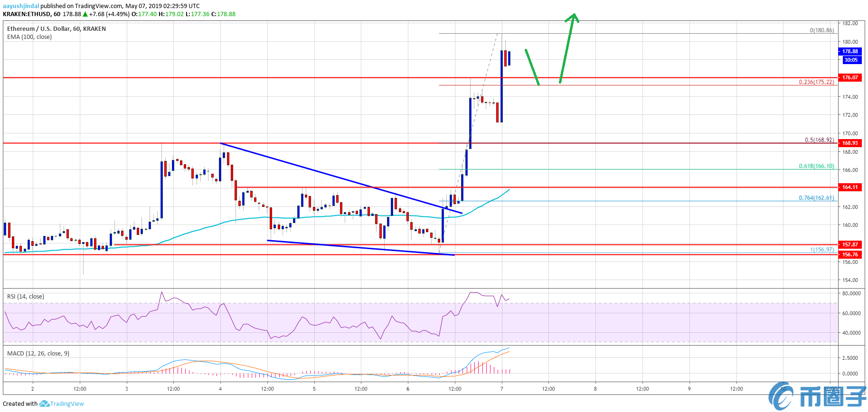Click the 172.00 price axis label

click(850, 115)
